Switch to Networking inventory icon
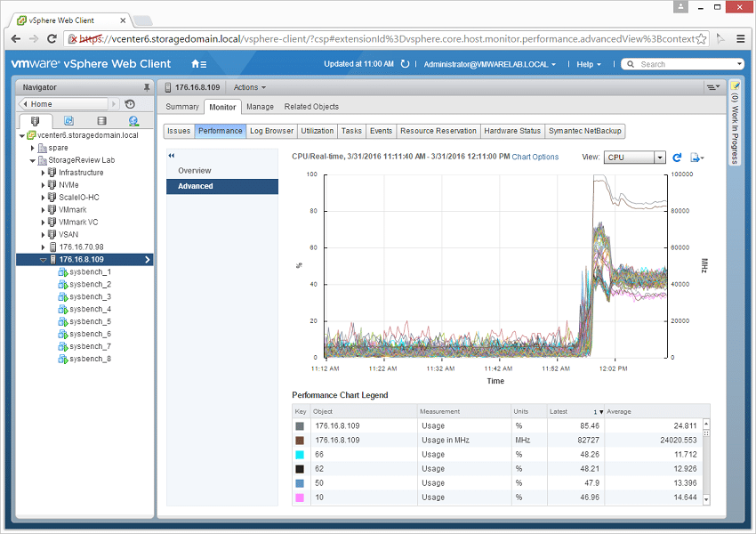The image size is (756, 534). point(133,121)
